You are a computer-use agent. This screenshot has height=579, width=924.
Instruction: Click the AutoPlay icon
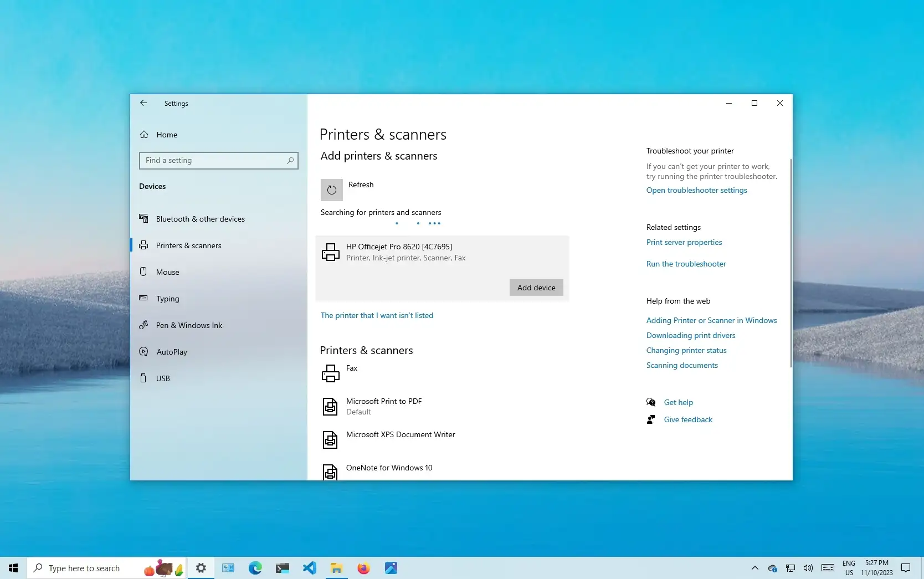coord(143,351)
